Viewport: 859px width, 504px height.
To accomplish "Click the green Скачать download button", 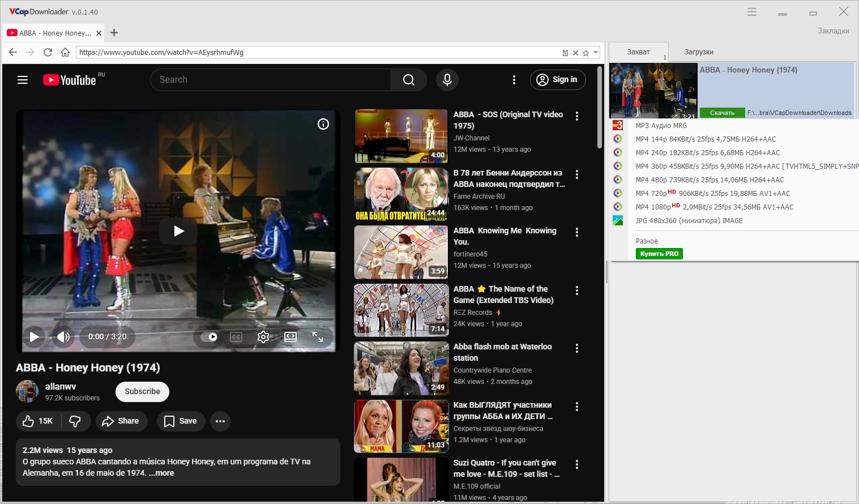I will coord(722,113).
